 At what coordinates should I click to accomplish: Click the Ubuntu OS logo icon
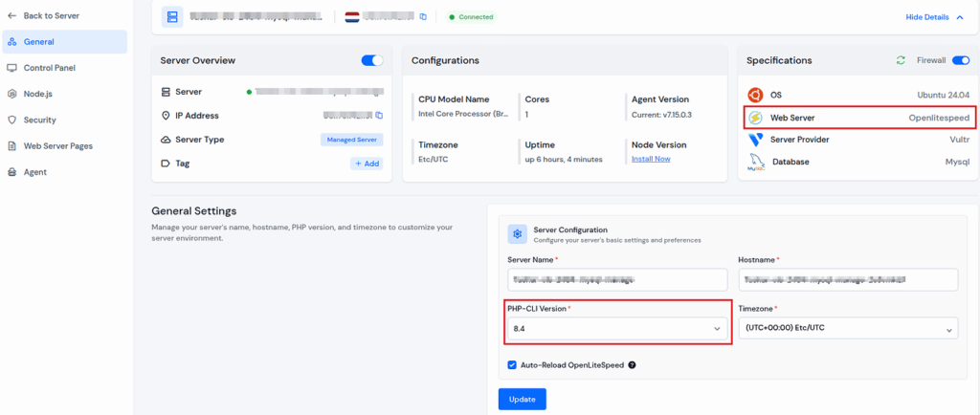point(755,95)
